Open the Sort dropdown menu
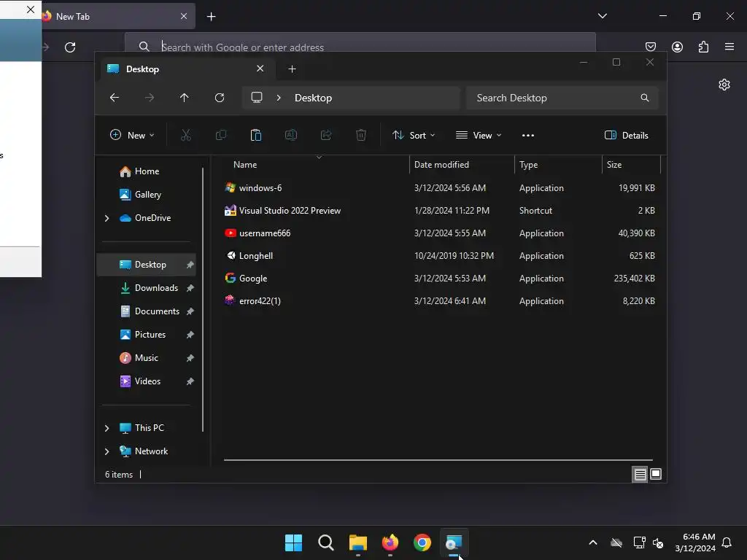Image resolution: width=747 pixels, height=560 pixels. [x=414, y=135]
